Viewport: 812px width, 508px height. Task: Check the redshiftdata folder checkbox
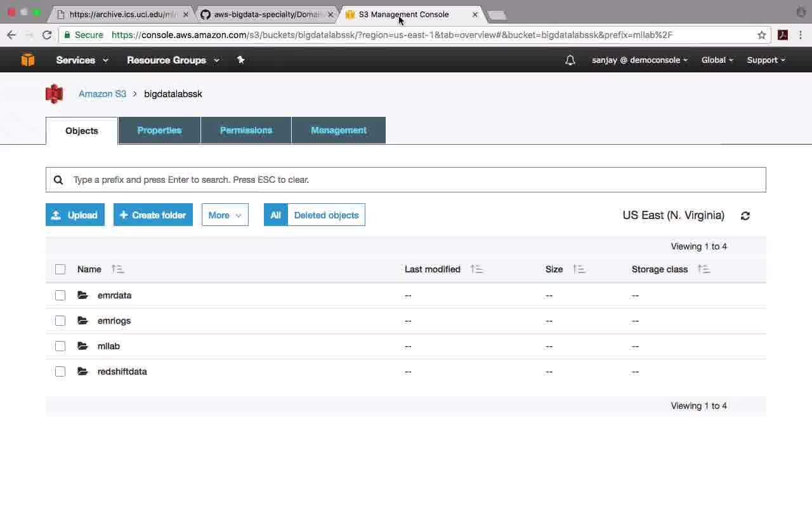pos(60,371)
